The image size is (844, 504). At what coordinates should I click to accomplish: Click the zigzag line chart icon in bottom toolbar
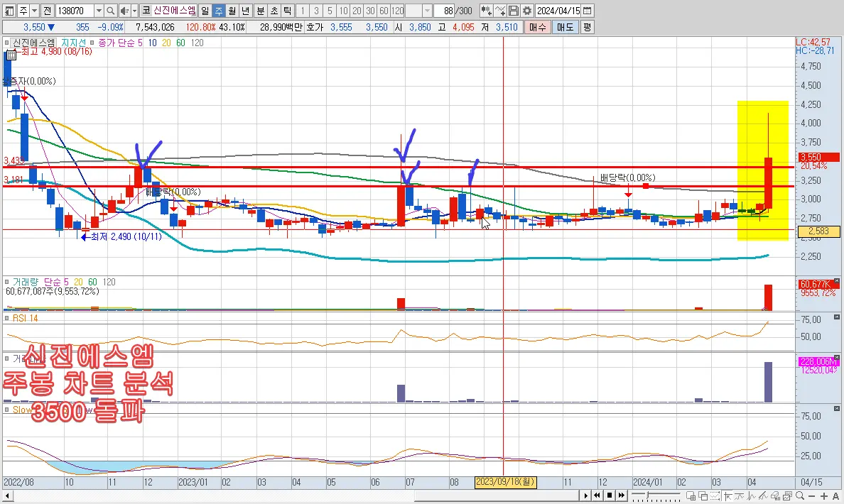point(751,495)
